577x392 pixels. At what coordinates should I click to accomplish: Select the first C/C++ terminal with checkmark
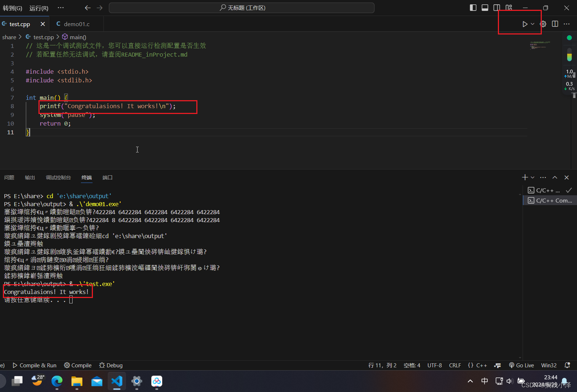(550, 190)
